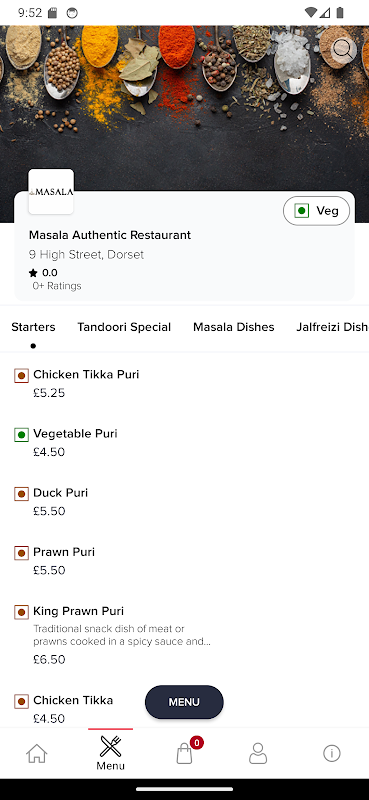The image size is (369, 800).
Task: Open the info circle icon
Action: point(332,753)
